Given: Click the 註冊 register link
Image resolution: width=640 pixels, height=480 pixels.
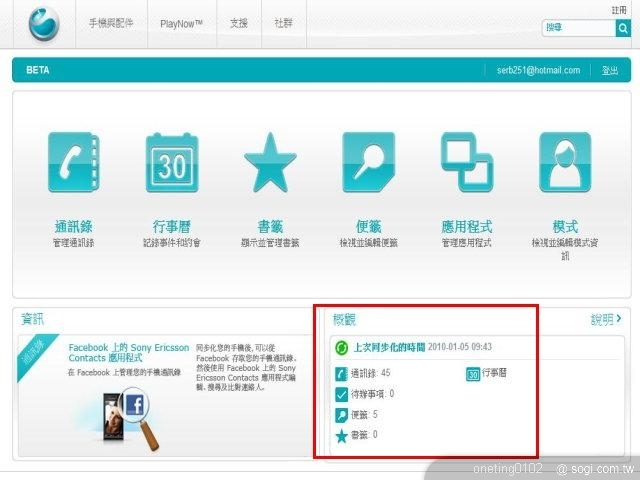Looking at the screenshot, I should tap(619, 9).
